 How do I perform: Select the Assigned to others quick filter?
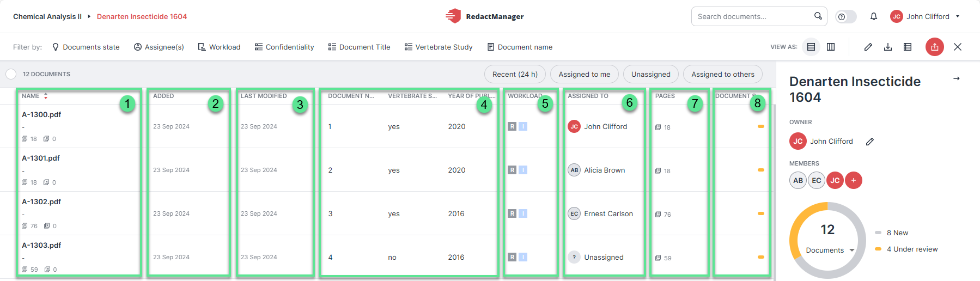(x=723, y=74)
